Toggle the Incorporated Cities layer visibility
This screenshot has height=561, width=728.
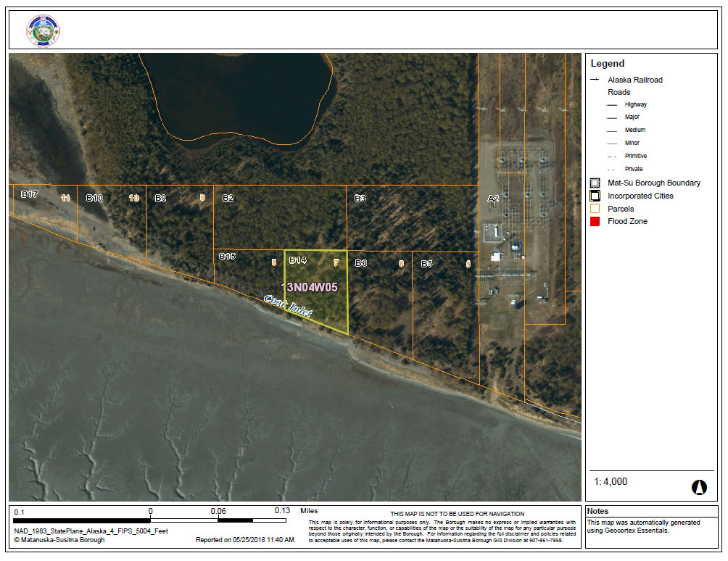point(595,195)
